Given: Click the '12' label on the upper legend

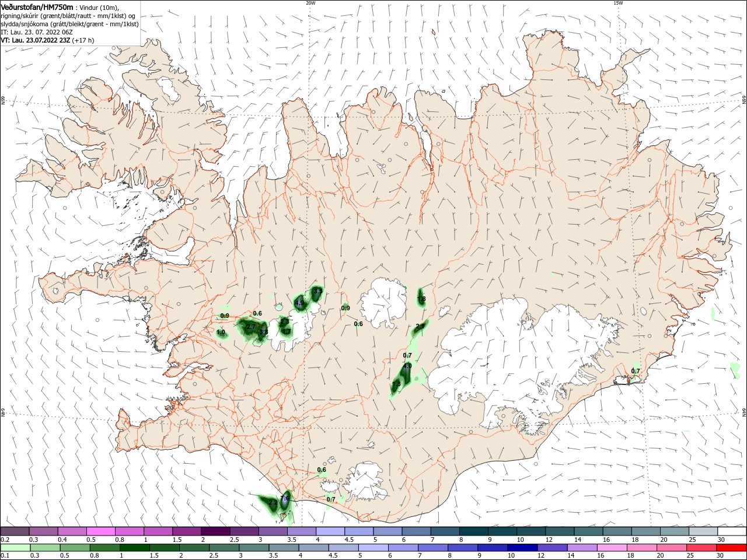Looking at the screenshot, I should (549, 540).
